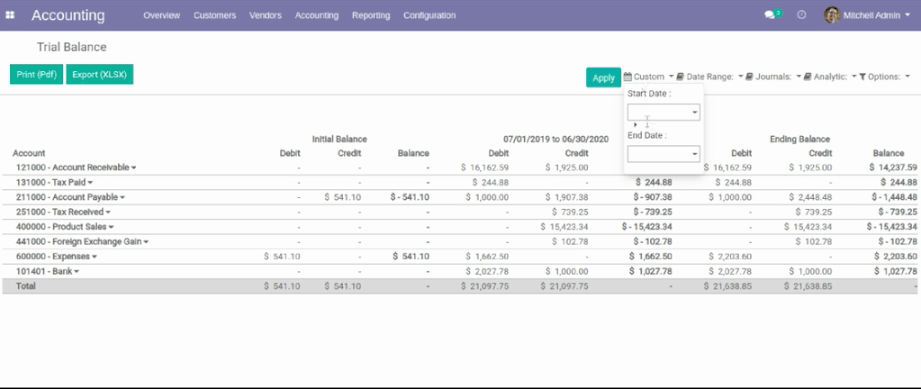
Task: Click the 07/01/2019 to 06/30/2020 header
Action: pos(556,139)
